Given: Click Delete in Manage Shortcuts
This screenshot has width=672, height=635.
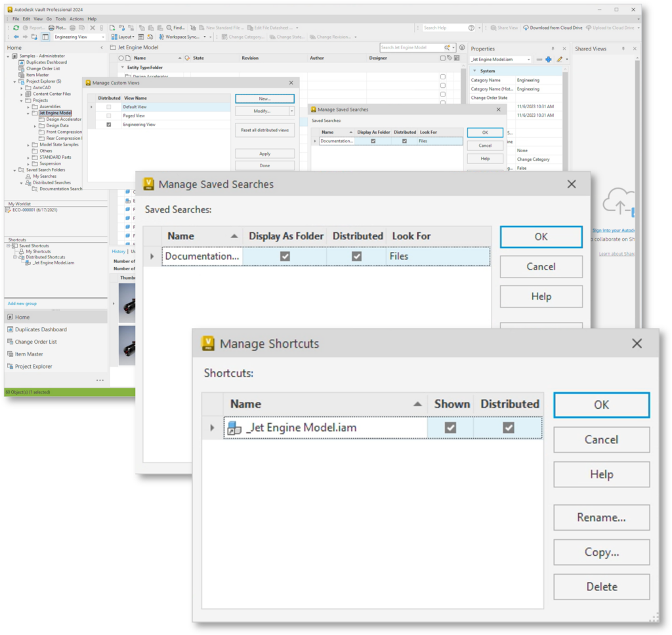Looking at the screenshot, I should pos(601,587).
